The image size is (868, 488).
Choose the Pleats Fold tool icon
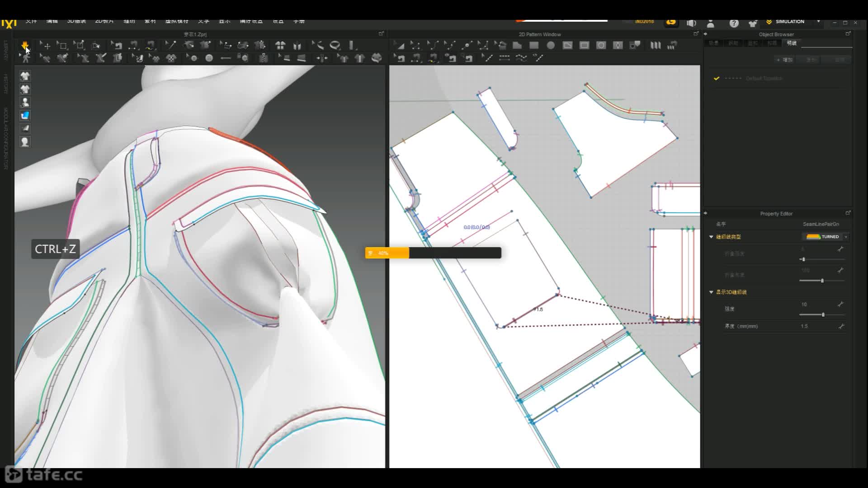pos(655,45)
